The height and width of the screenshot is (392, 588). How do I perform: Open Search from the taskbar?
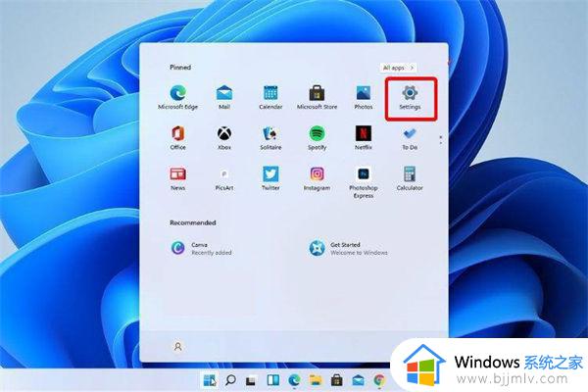pos(230,380)
